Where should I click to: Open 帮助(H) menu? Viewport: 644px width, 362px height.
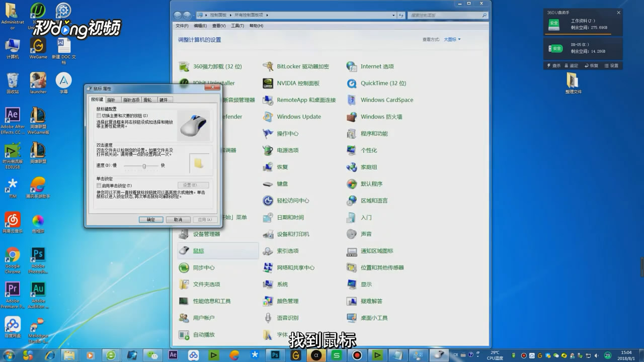pyautogui.click(x=256, y=26)
